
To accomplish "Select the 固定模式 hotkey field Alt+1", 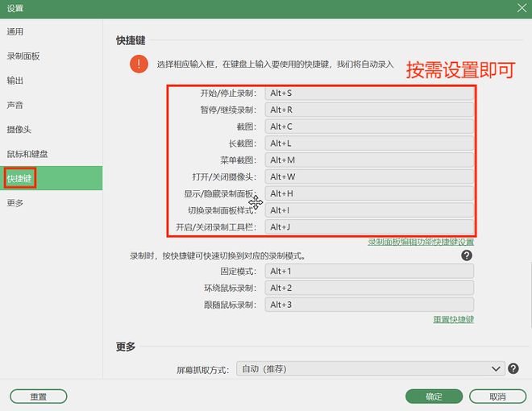I will point(369,271).
